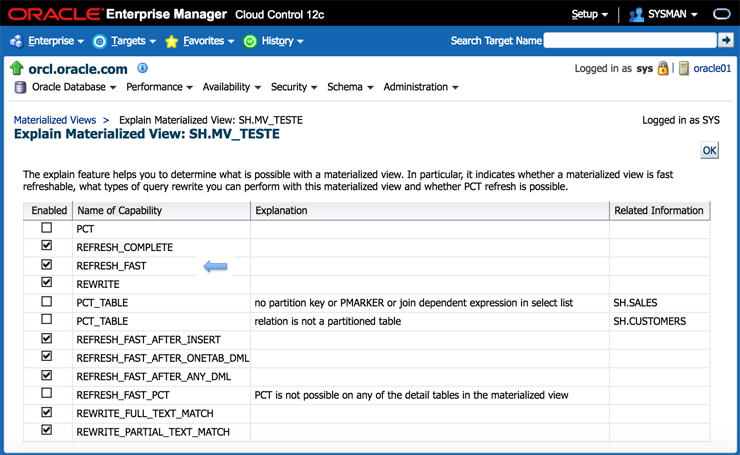The width and height of the screenshot is (740, 455).
Task: Click the search go arrow button
Action: point(726,40)
